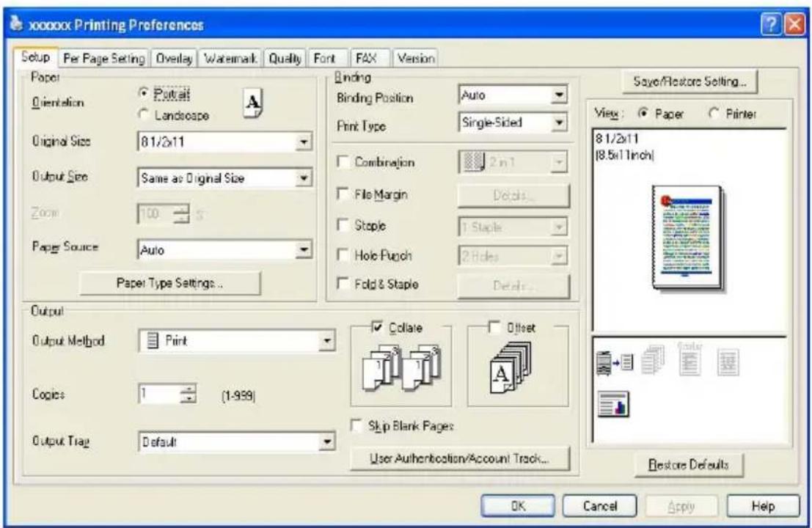Open the 2 Holes dropdown
The width and height of the screenshot is (812, 528).
[558, 256]
